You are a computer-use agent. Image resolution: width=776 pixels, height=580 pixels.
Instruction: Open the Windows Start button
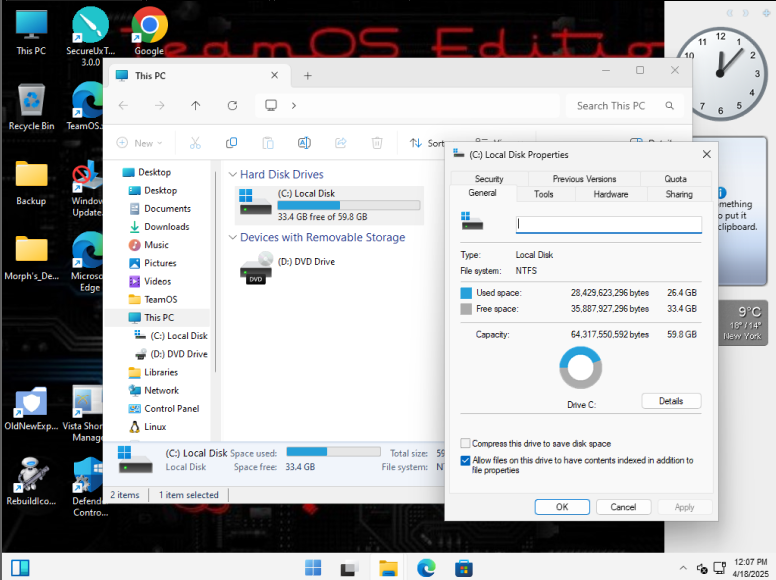point(313,568)
